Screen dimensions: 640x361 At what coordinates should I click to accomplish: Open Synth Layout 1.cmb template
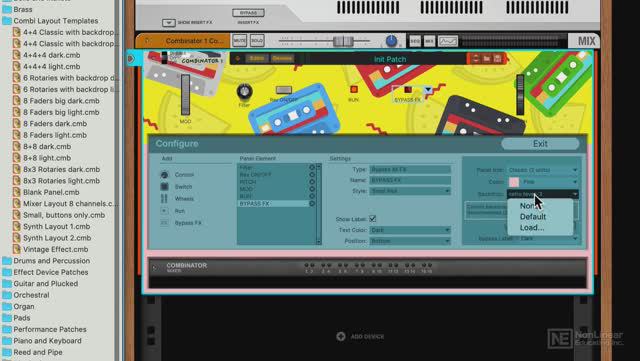57,226
